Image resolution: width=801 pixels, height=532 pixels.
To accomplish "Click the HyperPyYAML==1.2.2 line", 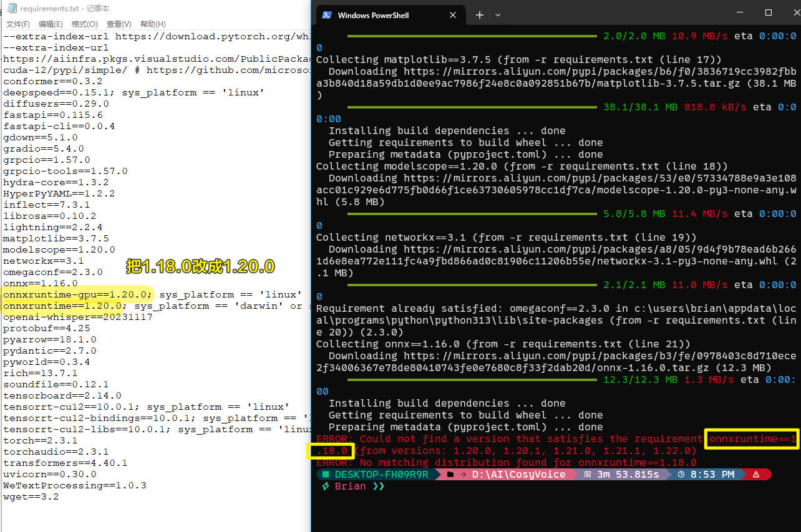I will click(x=59, y=193).
